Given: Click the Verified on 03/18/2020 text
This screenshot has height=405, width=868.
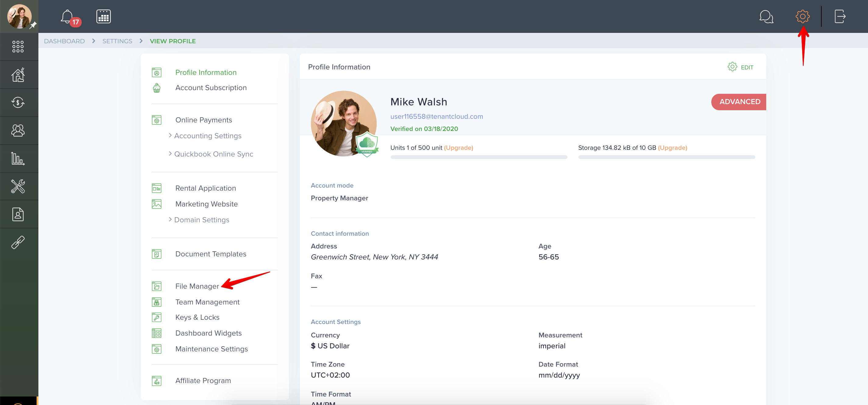Looking at the screenshot, I should pyautogui.click(x=424, y=129).
